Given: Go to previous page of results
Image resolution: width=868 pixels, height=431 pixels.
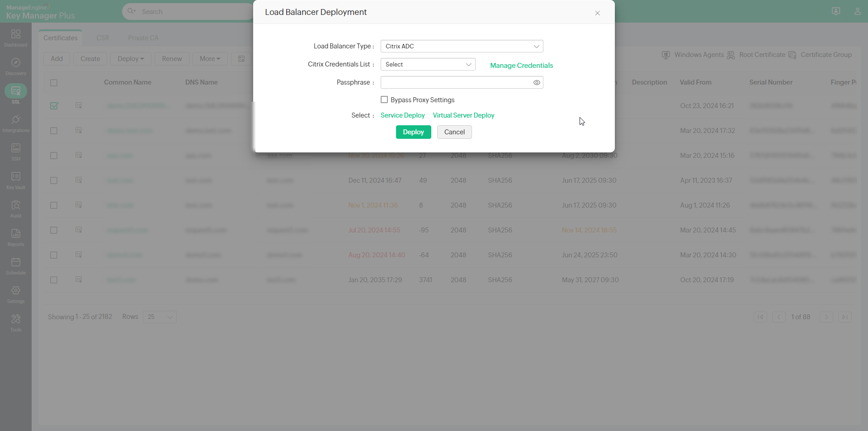Looking at the screenshot, I should coord(779,317).
